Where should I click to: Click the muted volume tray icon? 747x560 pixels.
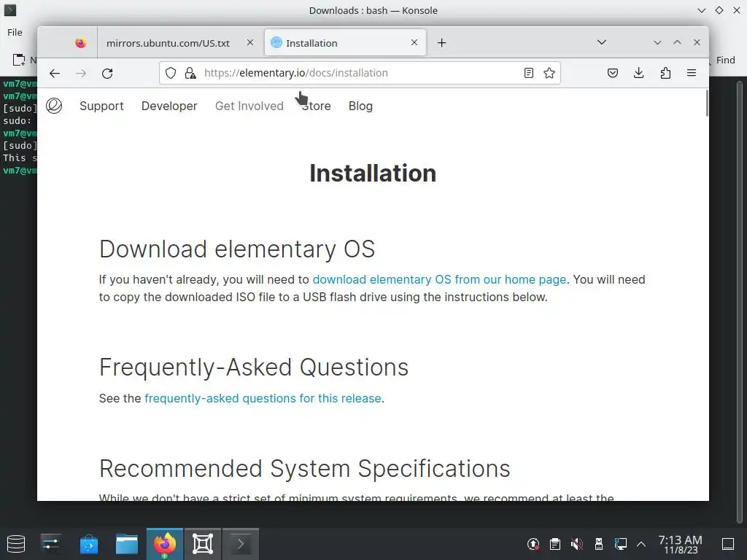pyautogui.click(x=577, y=544)
